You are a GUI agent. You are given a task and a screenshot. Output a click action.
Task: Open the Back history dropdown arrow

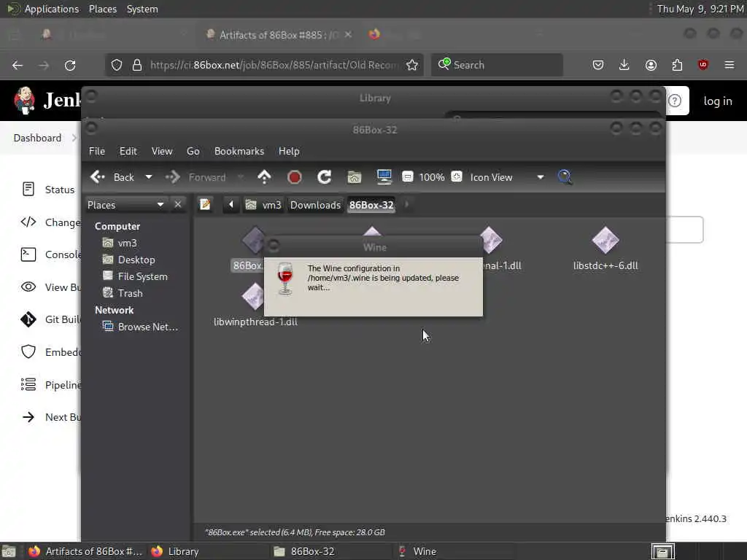(149, 177)
